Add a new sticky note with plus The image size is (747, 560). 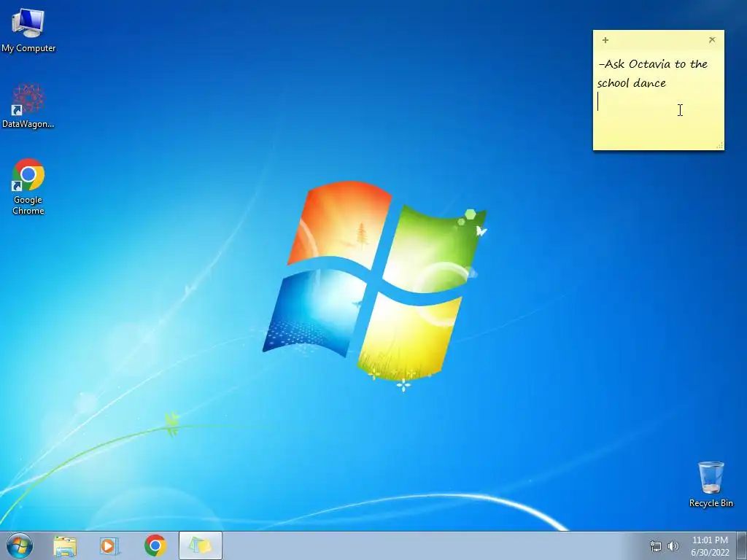coord(605,41)
